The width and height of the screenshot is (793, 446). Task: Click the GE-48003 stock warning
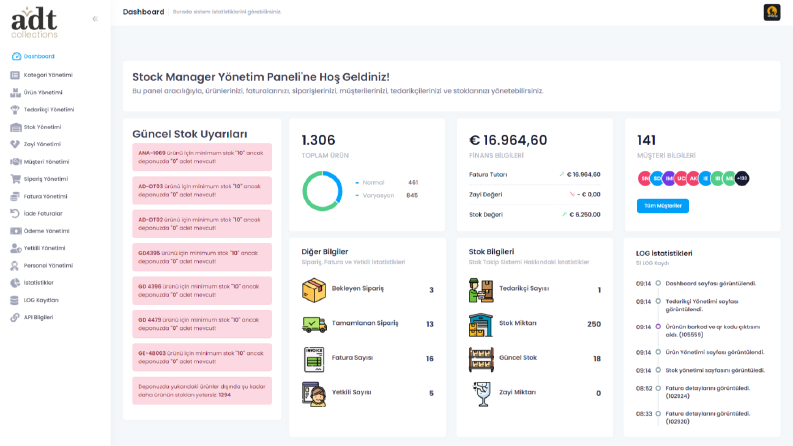202,358
